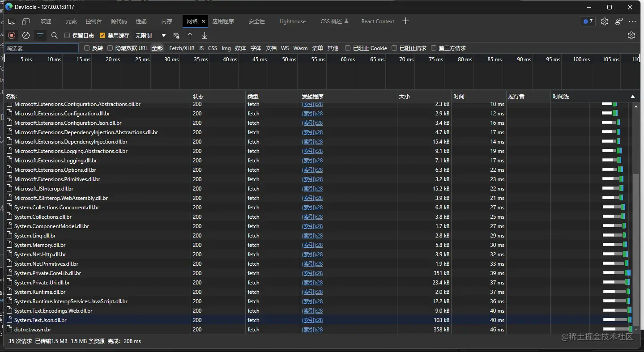
Task: Uncheck the 禁用缓存 checkbox
Action: (x=102, y=35)
